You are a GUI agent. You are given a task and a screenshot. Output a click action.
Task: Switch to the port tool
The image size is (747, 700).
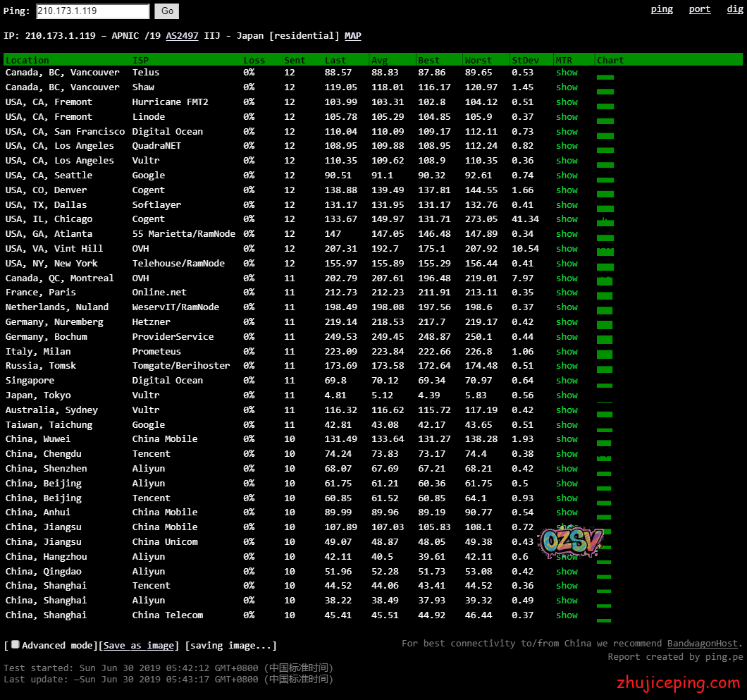tap(699, 9)
